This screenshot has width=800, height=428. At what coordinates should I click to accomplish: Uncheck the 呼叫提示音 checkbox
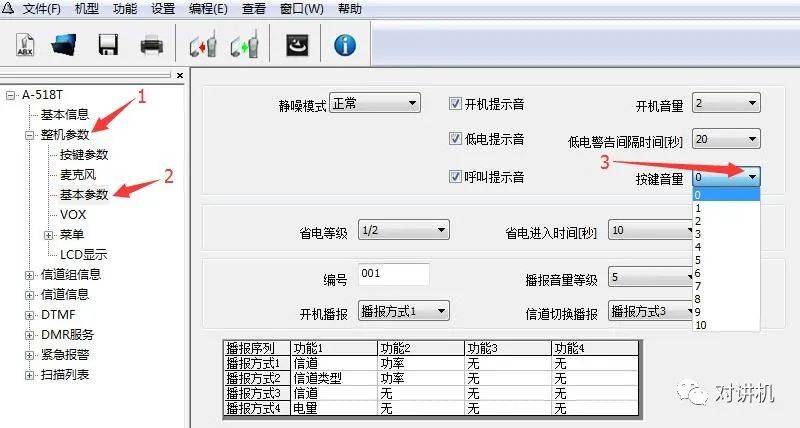(x=455, y=177)
